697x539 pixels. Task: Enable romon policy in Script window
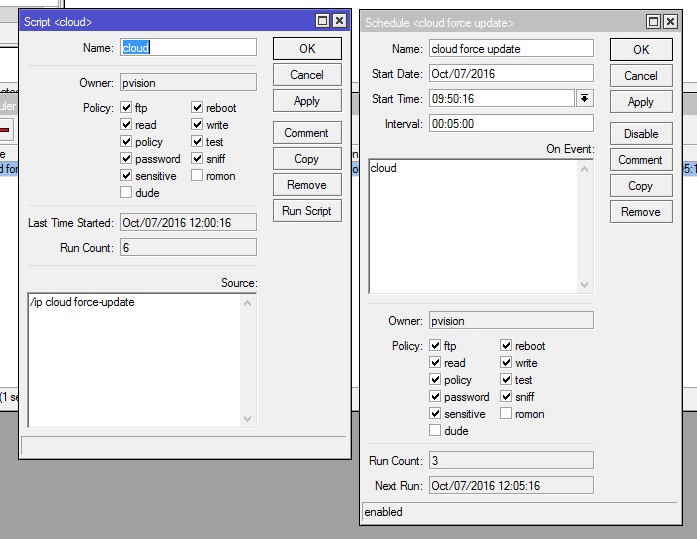197,176
